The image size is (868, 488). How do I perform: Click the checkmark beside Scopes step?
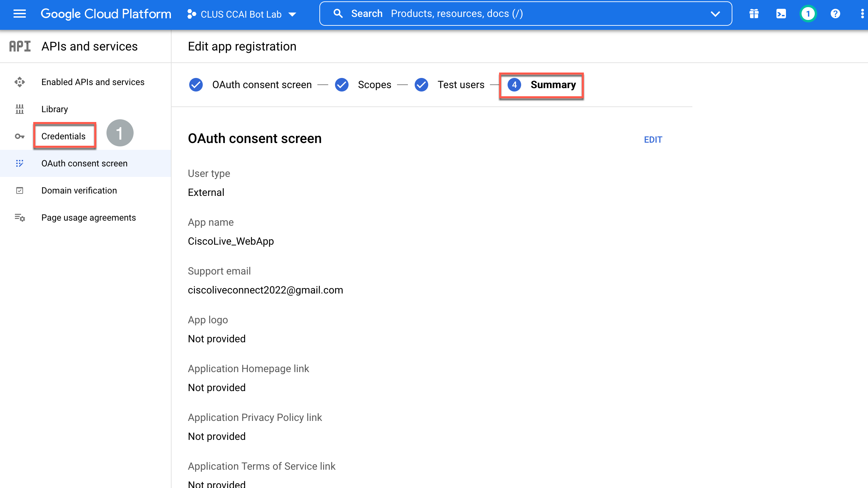(x=342, y=85)
